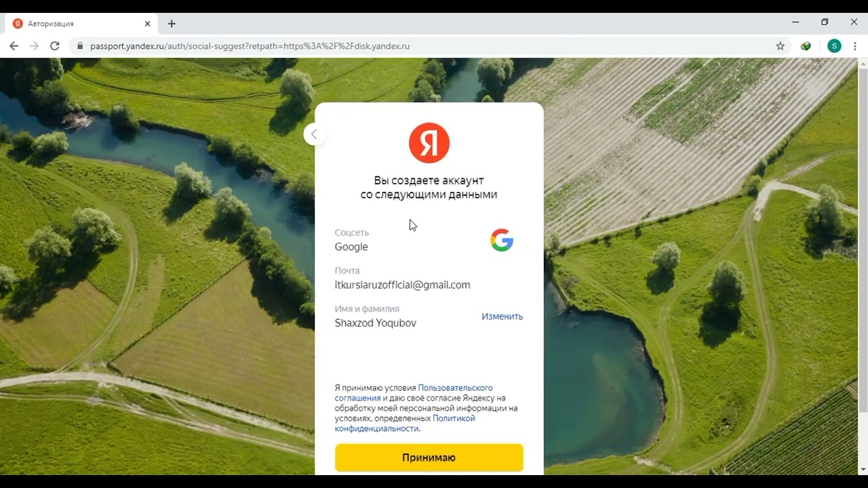Click the browser back arrow
868x488 pixels.
[x=14, y=46]
